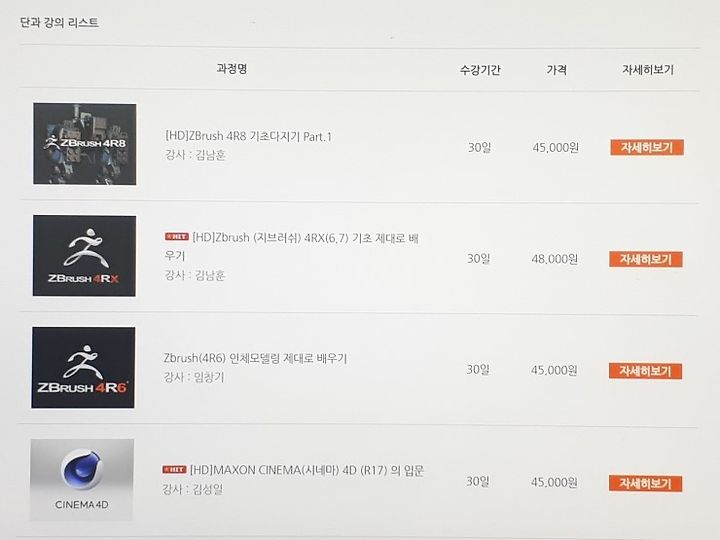Image resolution: width=720 pixels, height=540 pixels.
Task: Click instructor 임창기 under Zbrush(4R6) course
Action: click(x=209, y=377)
